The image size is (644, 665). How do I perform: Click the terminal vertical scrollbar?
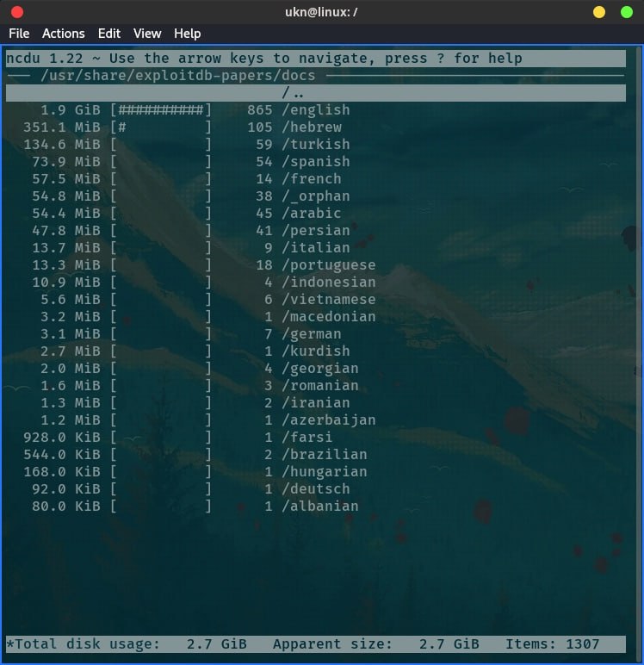[x=638, y=352]
